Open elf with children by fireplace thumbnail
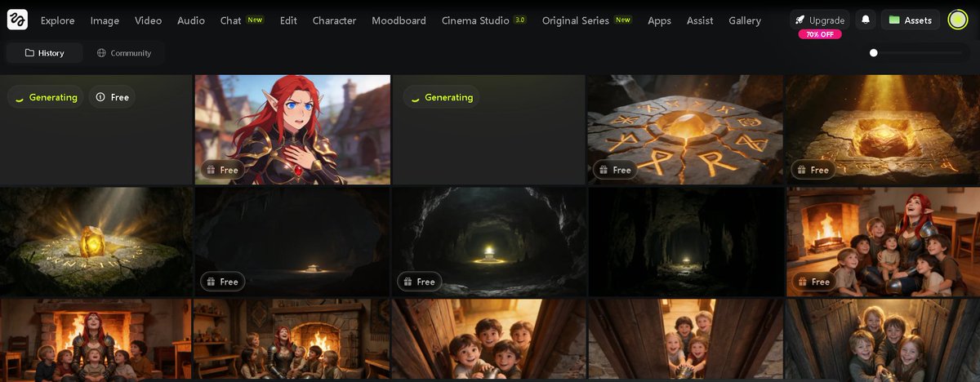Image resolution: width=980 pixels, height=382 pixels. [883, 242]
